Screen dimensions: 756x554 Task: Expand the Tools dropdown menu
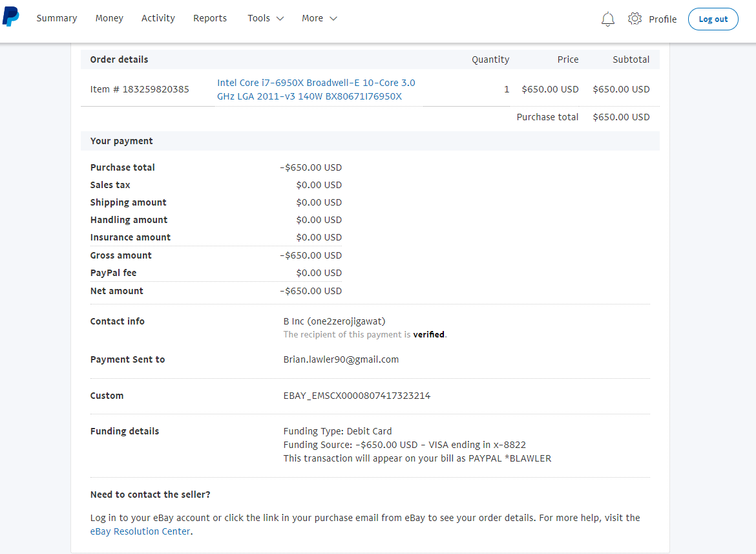pos(266,18)
